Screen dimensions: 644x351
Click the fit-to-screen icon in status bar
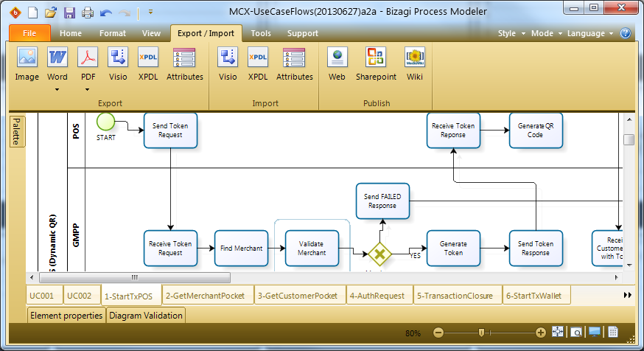[558, 333]
